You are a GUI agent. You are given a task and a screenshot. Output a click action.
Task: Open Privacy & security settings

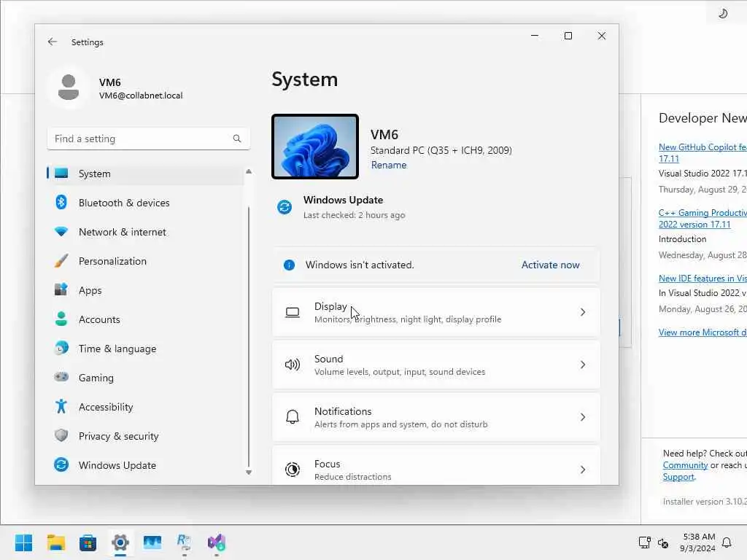pos(145,435)
